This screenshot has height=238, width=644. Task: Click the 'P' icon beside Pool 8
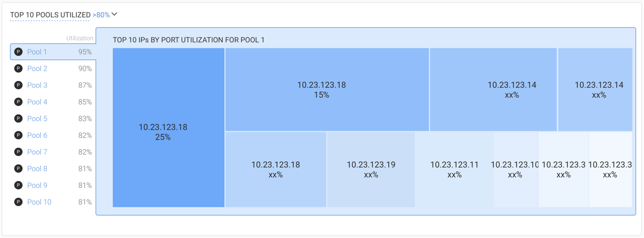pos(18,169)
